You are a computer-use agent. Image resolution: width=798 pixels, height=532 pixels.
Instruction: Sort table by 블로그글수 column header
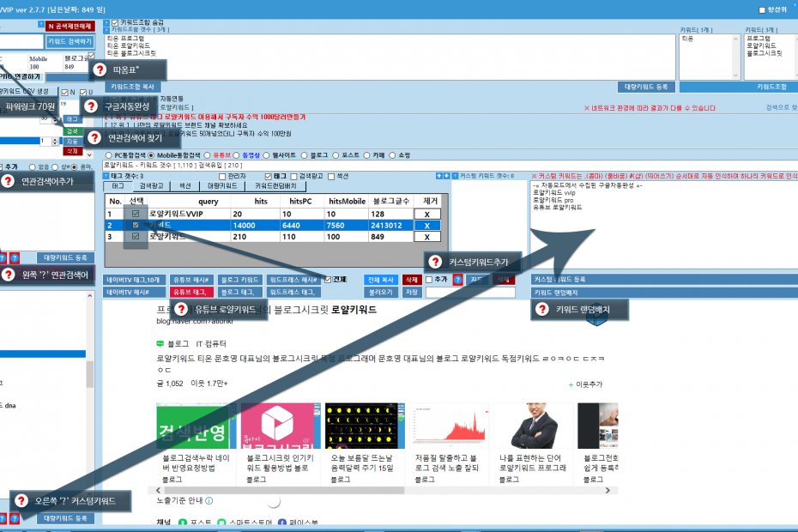point(391,202)
